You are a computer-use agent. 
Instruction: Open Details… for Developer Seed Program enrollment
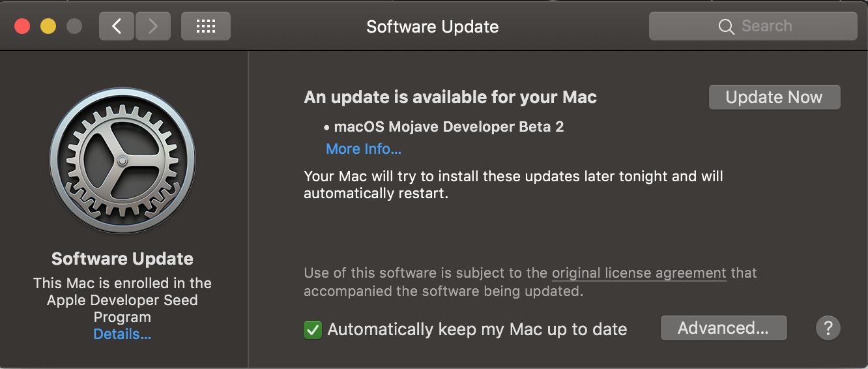click(123, 334)
